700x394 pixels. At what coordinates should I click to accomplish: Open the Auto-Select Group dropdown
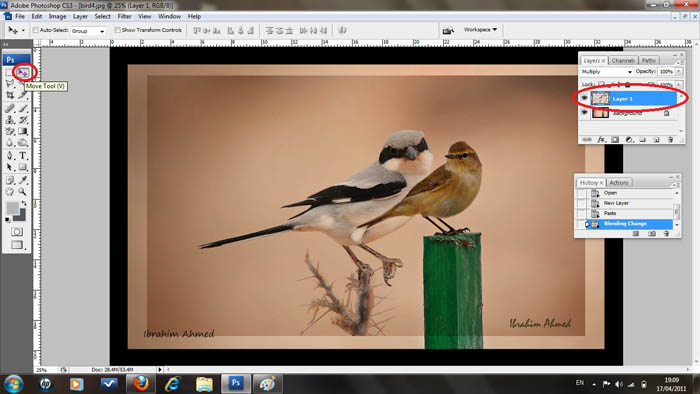[88, 31]
